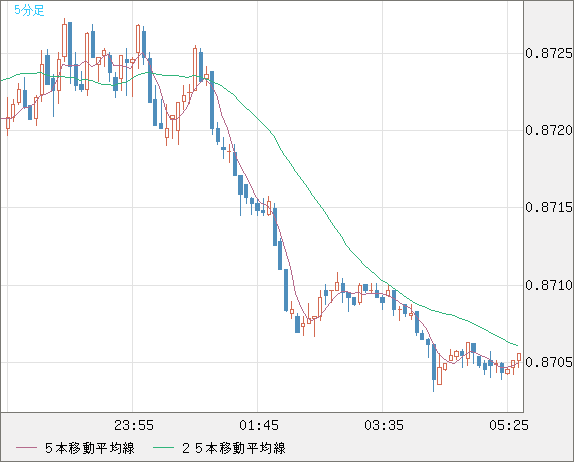Click the 0.8705 price axis label
Image resolution: width=574 pixels, height=462 pixels.
click(548, 362)
